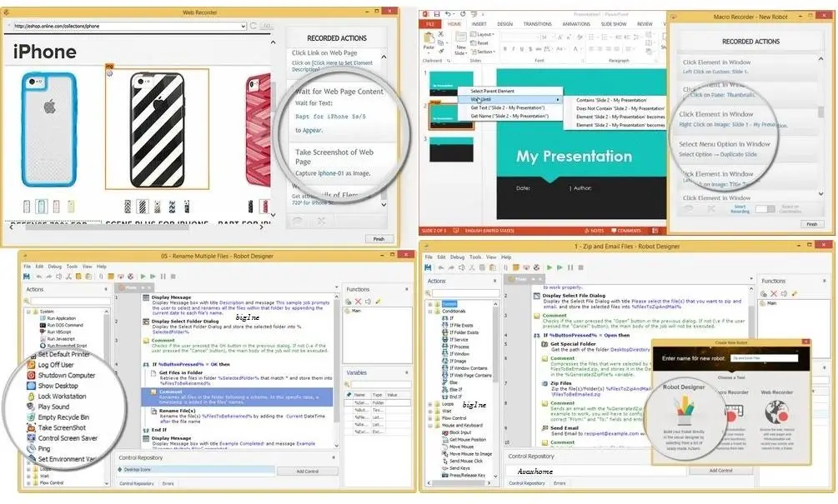Viewport: 838px width, 504px height.
Task: Select the Log Off User action icon
Action: (31, 365)
